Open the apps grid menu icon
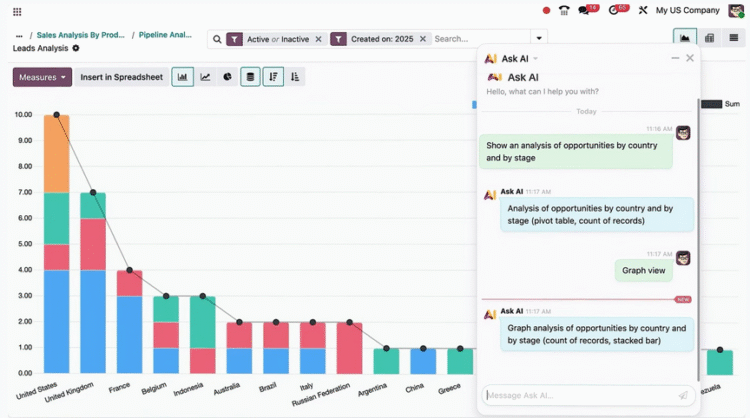This screenshot has height=418, width=750. (17, 11)
